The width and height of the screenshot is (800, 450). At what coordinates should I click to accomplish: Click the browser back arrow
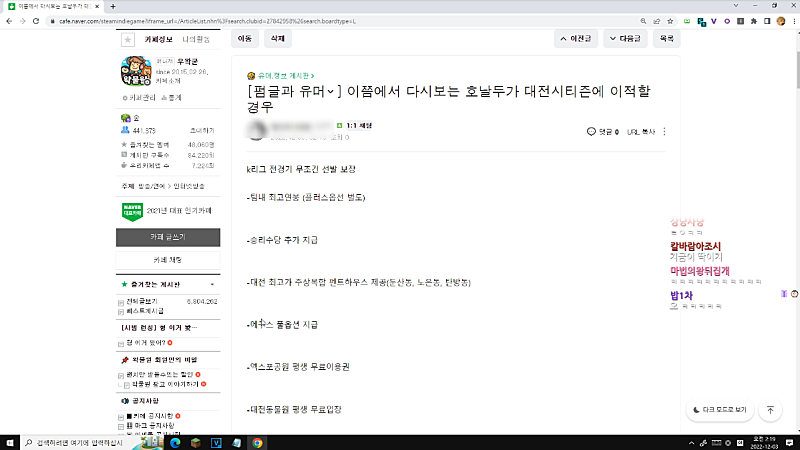point(9,21)
